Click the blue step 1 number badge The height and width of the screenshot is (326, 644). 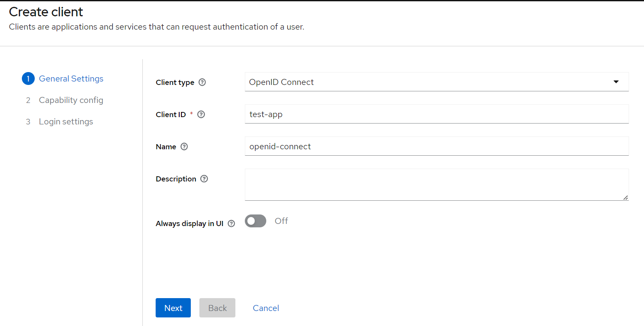28,79
